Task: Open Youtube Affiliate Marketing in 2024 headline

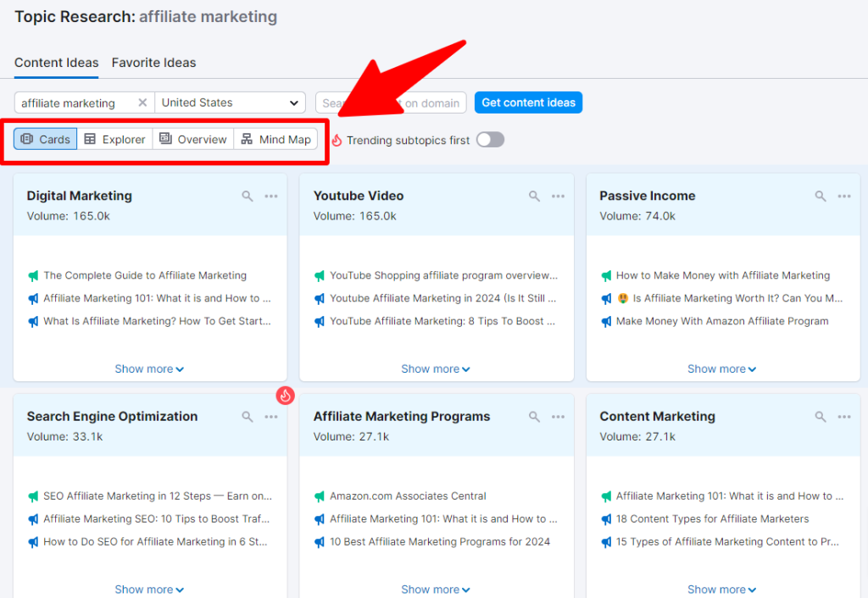Action: [x=442, y=299]
